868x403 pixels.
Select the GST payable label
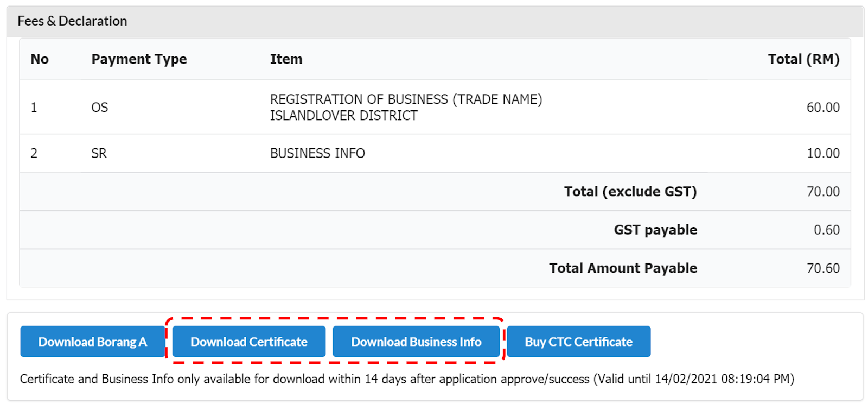655,230
